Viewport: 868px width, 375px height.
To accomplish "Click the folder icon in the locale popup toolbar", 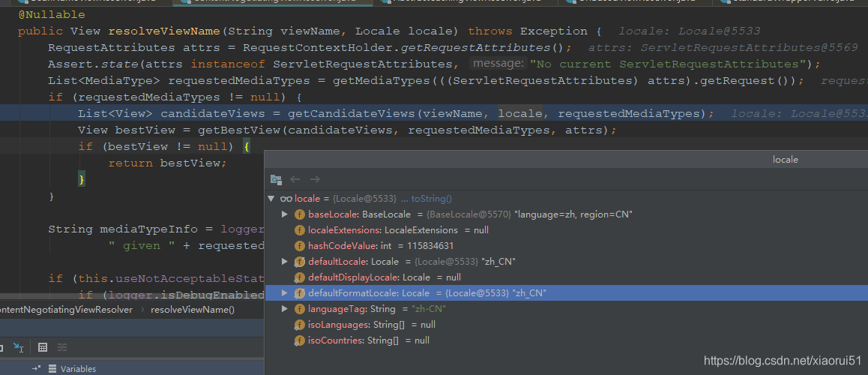I will click(276, 179).
